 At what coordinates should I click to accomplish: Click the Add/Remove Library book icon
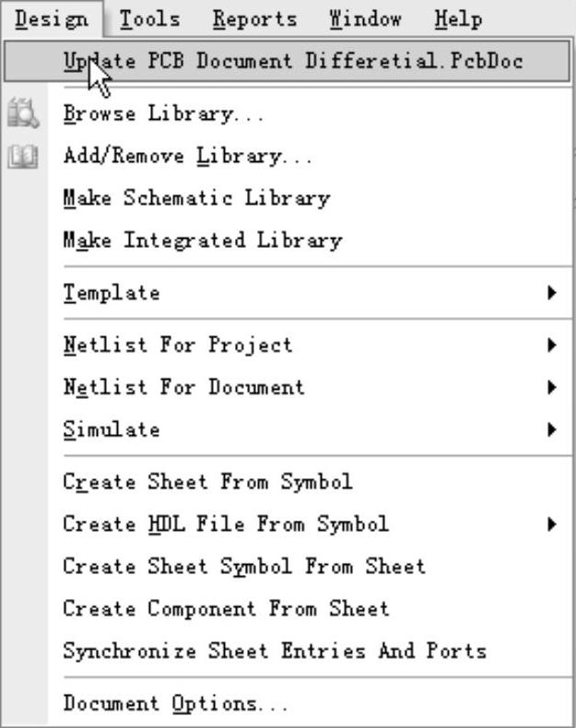[22, 157]
